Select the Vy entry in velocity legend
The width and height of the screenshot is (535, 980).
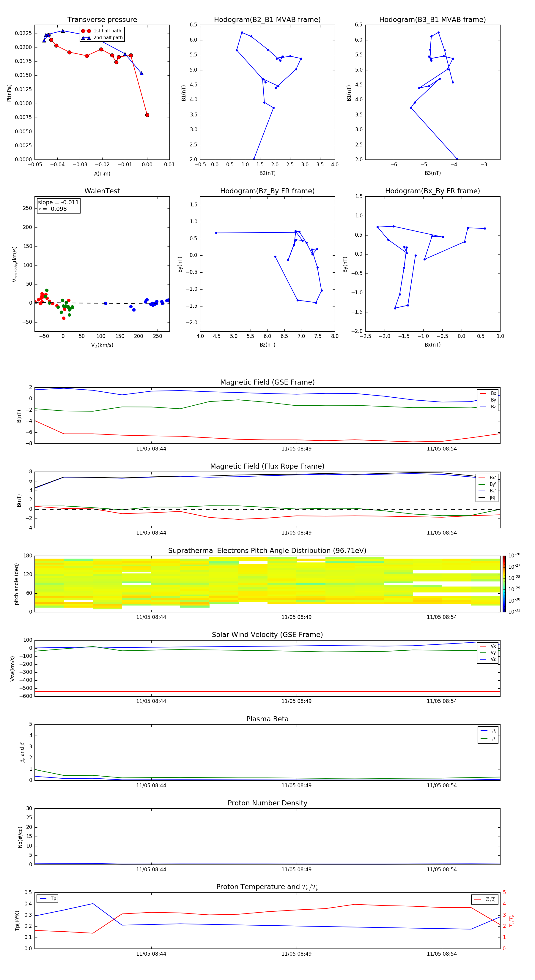(488, 652)
